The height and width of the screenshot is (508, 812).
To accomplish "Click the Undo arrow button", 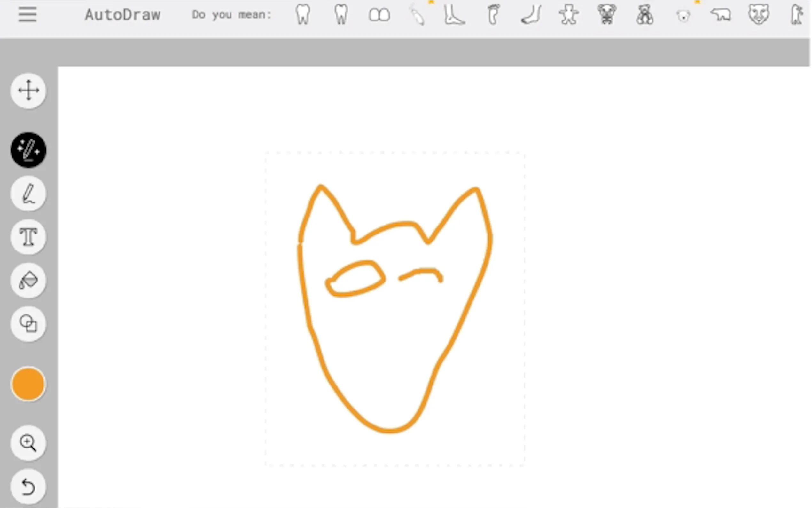I will [x=28, y=486].
